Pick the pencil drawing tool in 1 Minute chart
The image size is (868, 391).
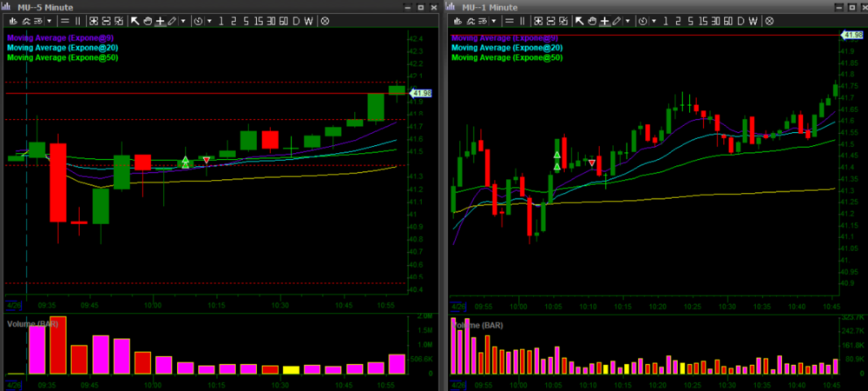(616, 21)
